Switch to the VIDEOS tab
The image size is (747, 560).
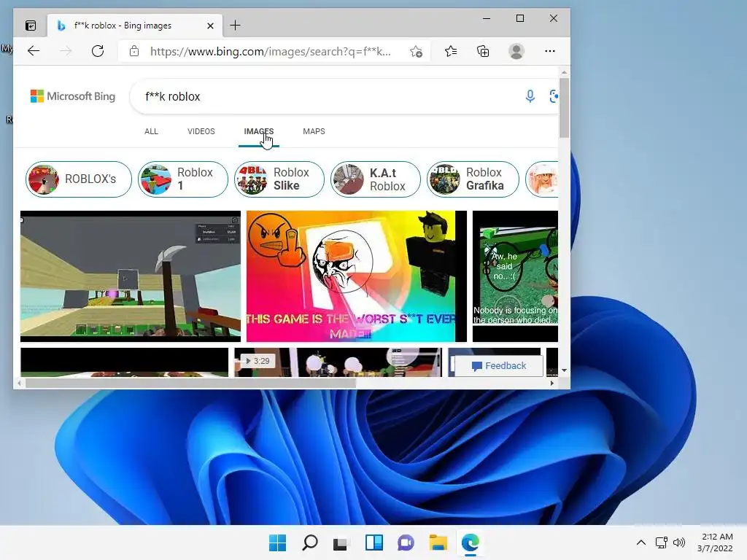(x=201, y=131)
